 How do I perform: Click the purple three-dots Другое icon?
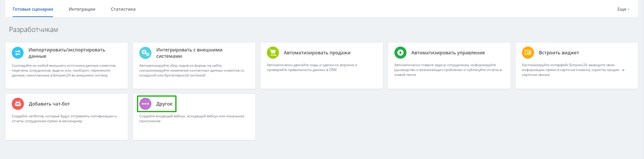click(x=145, y=104)
